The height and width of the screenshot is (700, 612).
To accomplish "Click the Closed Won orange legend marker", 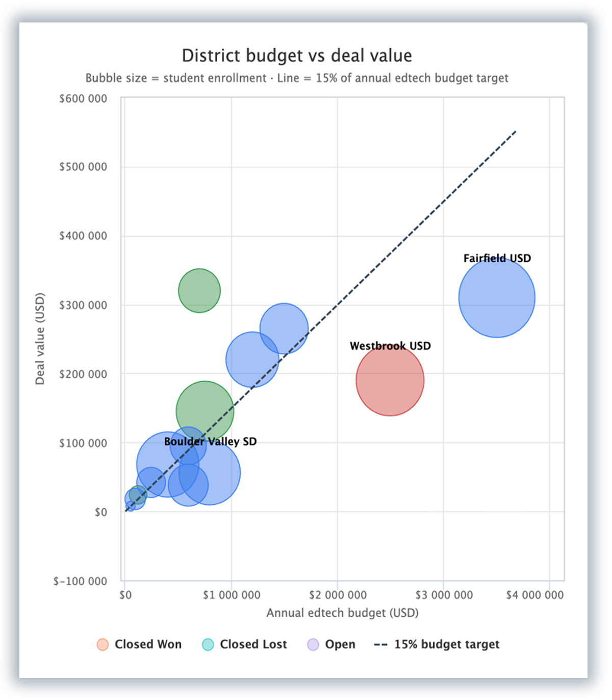I will pyautogui.click(x=103, y=644).
